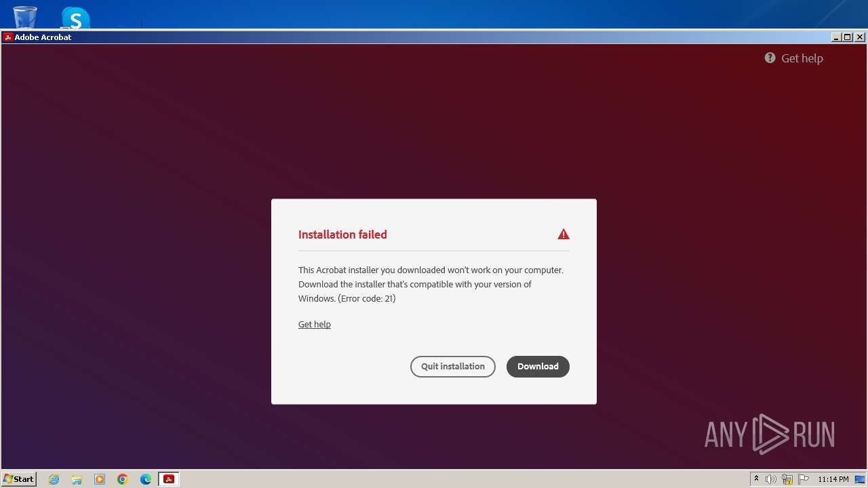Show hidden tray icons arrow
This screenshot has height=488, width=868.
[x=756, y=479]
